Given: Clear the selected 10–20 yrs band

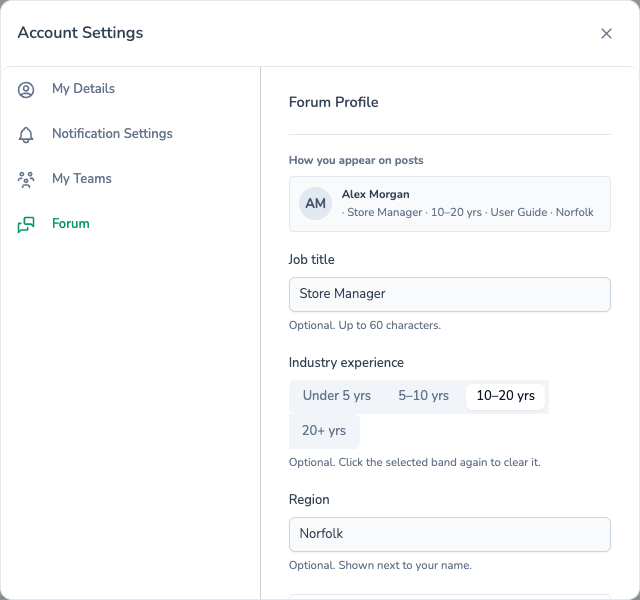Looking at the screenshot, I should tap(505, 396).
